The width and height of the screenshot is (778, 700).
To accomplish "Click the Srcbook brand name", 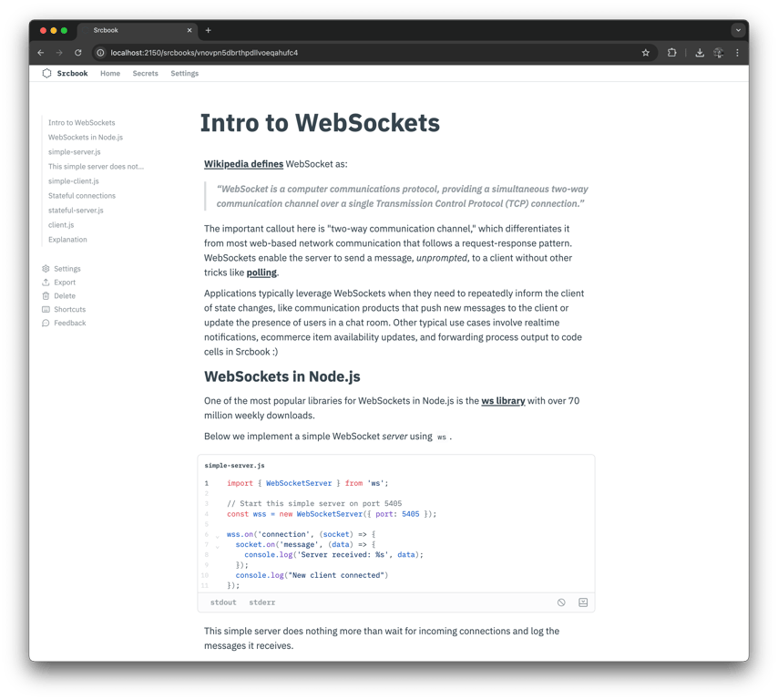I will (73, 73).
